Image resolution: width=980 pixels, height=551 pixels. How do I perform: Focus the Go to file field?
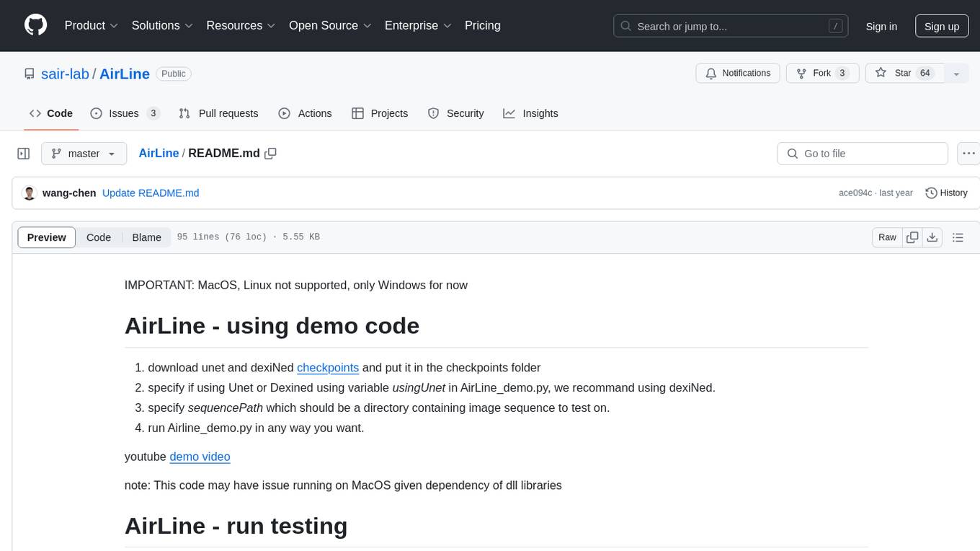863,154
